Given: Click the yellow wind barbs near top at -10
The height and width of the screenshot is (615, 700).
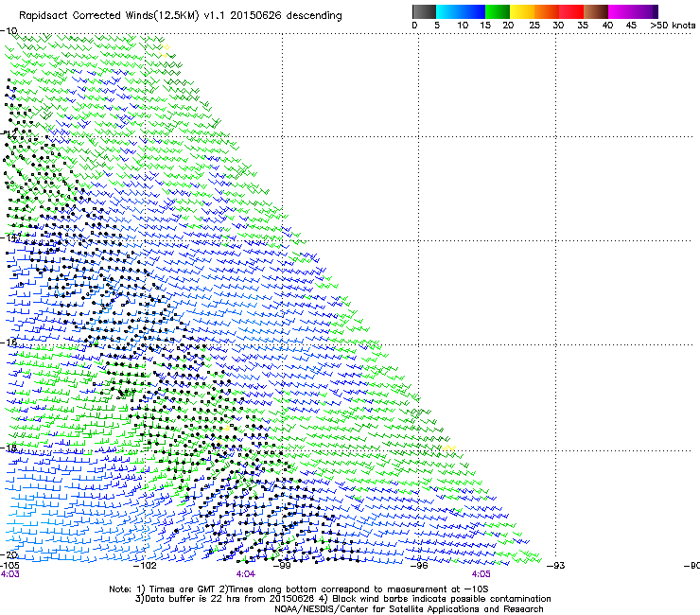Looking at the screenshot, I should point(165,50).
